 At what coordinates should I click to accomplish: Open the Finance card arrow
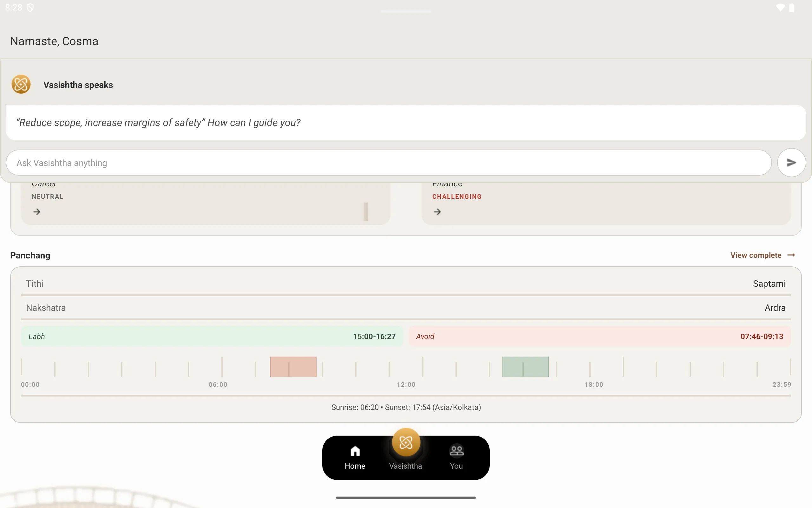[x=437, y=212]
